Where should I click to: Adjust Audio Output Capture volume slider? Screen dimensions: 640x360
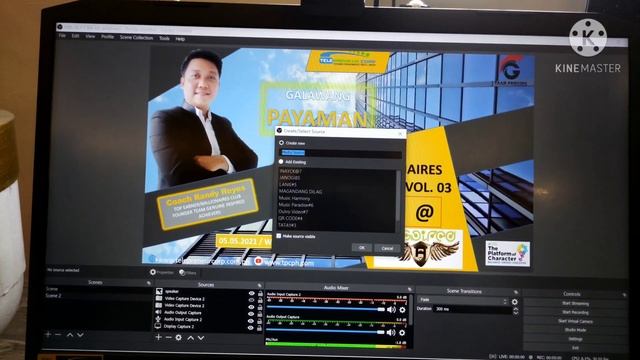pos(325,332)
